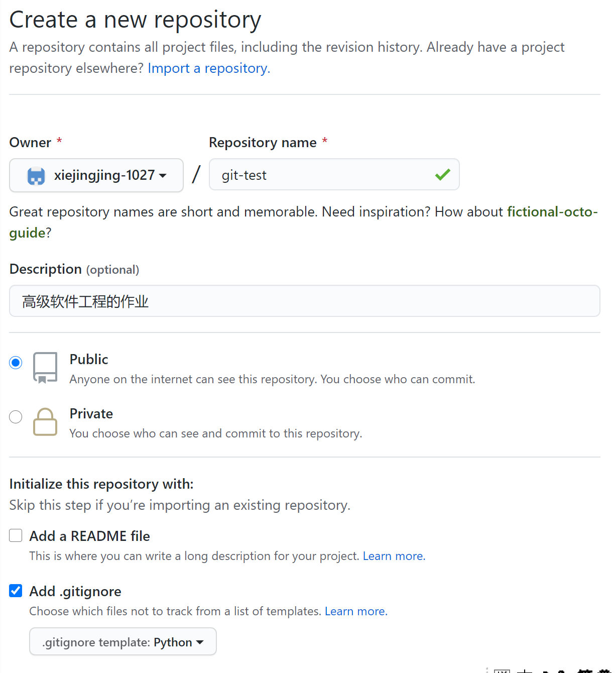This screenshot has width=616, height=673.
Task: Click the caret arrow beside xiejingjing-1027
Action: [163, 176]
